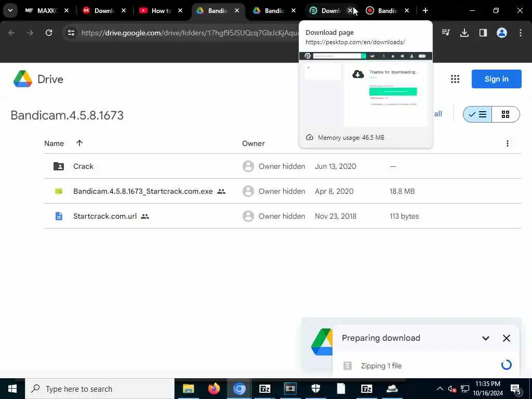Screen dimensions: 532x399
Task: Switch to list layout view
Action: 477,114
